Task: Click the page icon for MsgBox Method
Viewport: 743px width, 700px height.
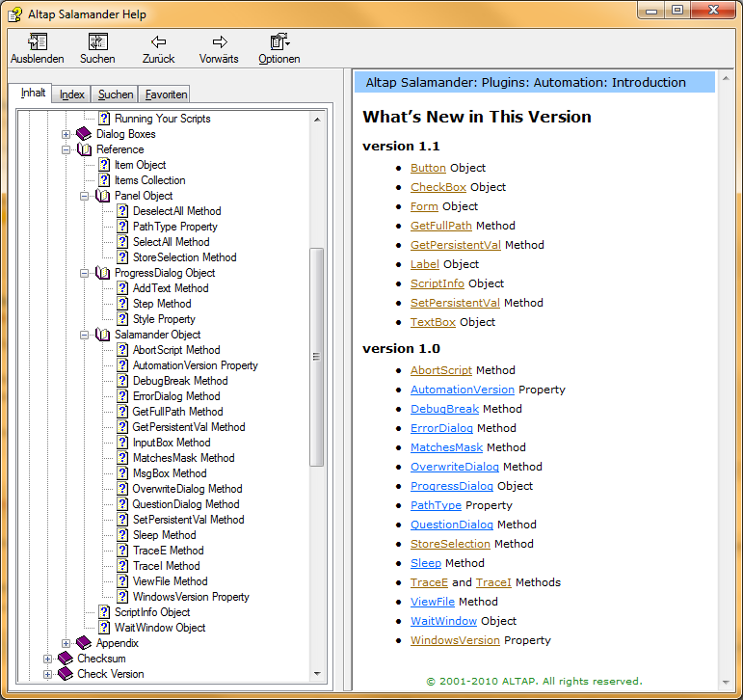Action: click(122, 473)
